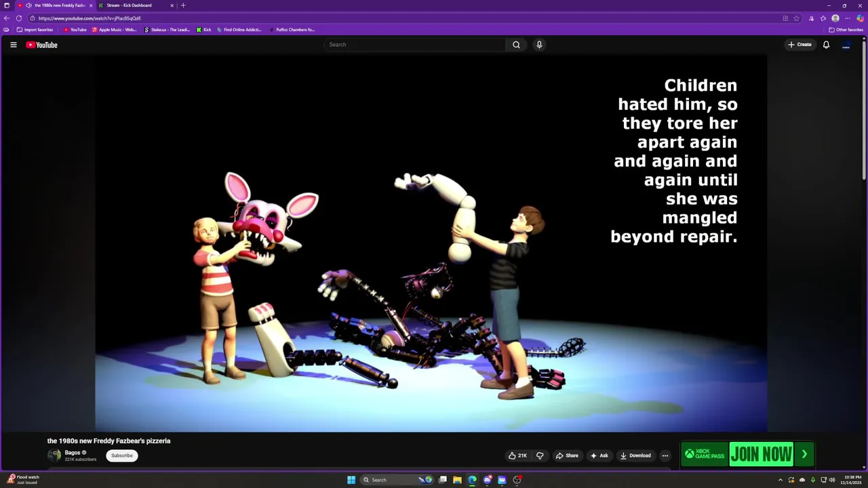Open Kick bookmark in favorites bar

coord(204,30)
